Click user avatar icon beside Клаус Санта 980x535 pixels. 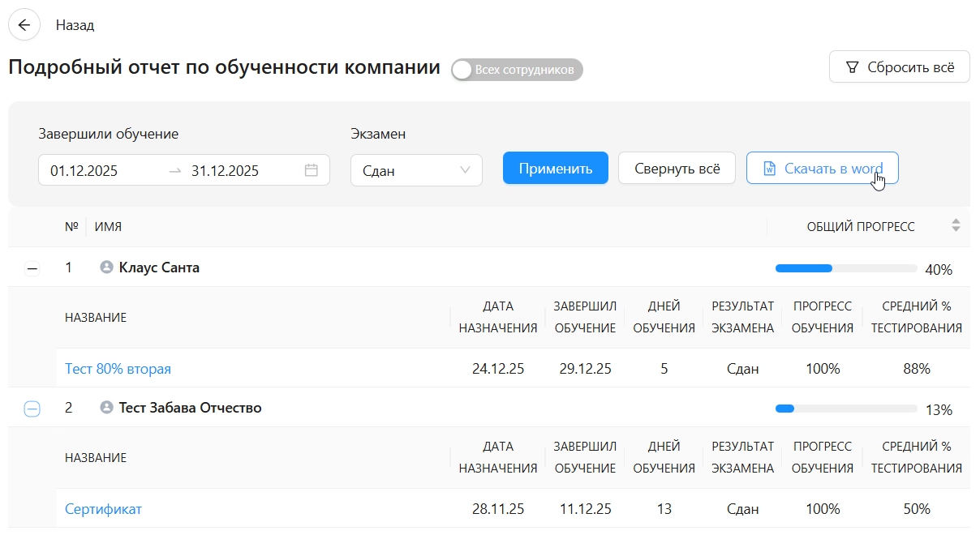106,267
